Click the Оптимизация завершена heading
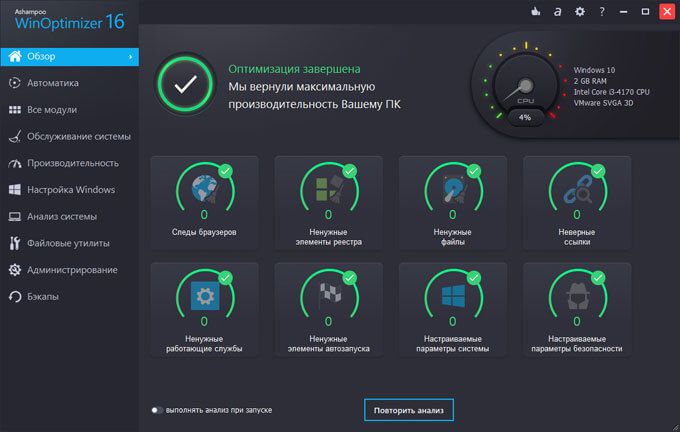680x432 pixels. 294,69
